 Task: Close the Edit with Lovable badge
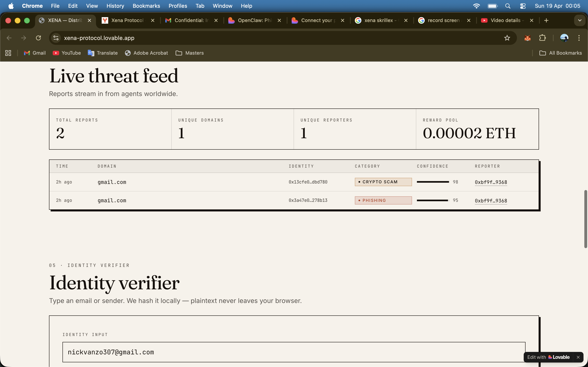[x=578, y=357]
